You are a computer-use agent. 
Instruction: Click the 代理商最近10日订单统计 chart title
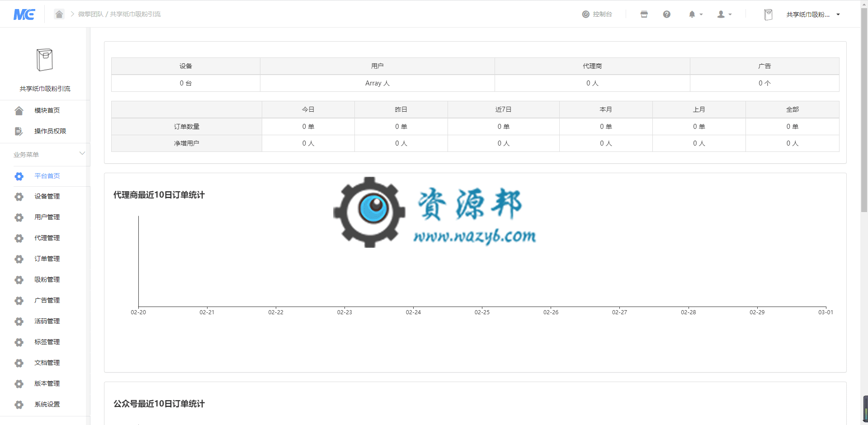click(x=159, y=195)
